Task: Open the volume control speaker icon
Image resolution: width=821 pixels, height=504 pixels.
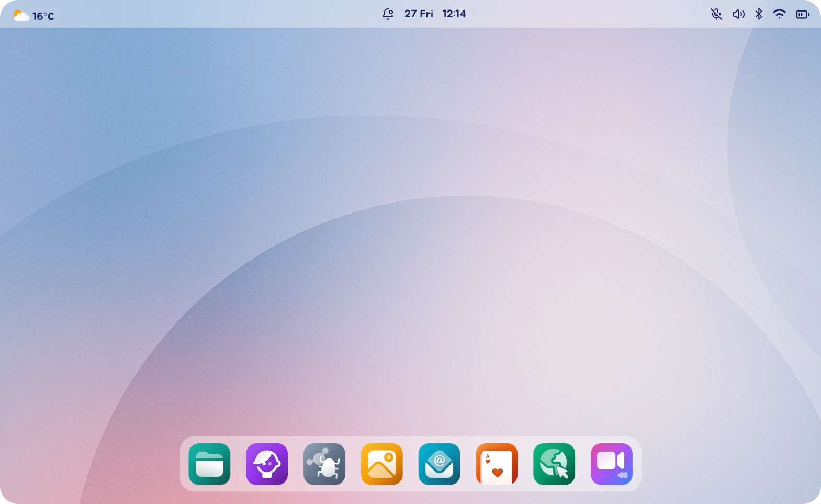Action: (x=738, y=14)
